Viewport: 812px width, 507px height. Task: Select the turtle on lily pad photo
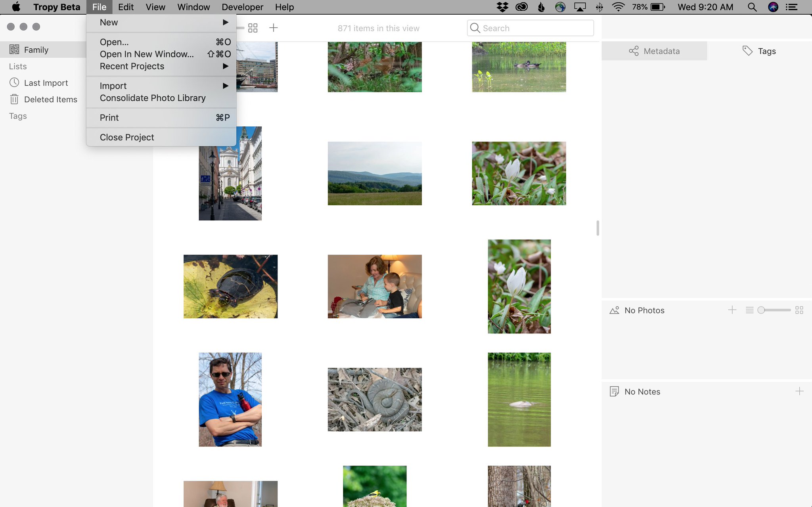[x=230, y=286]
